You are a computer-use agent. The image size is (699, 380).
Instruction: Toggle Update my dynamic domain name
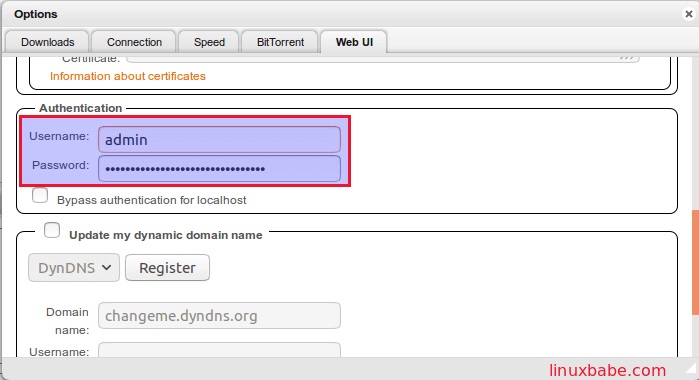click(x=52, y=230)
